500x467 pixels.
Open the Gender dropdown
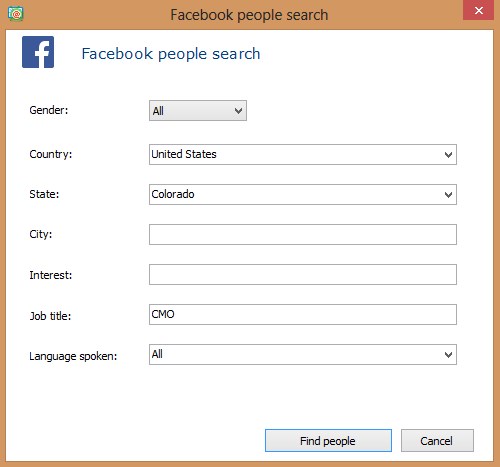point(198,111)
